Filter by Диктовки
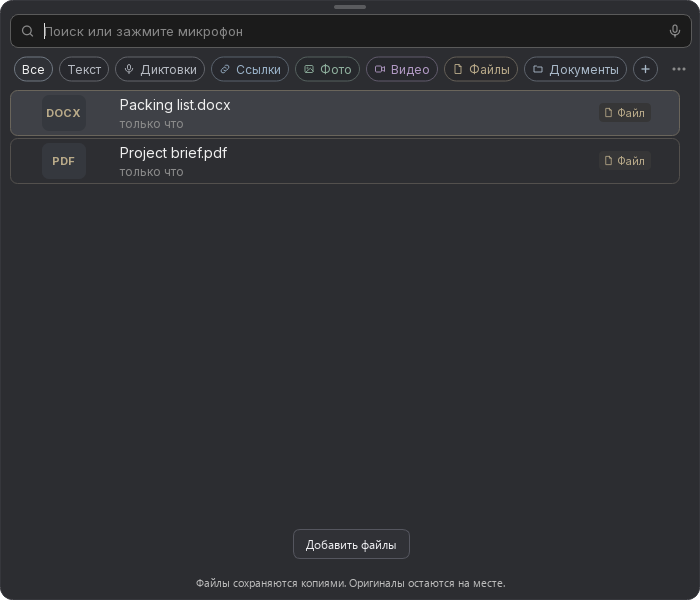Image resolution: width=700 pixels, height=600 pixels. 160,69
